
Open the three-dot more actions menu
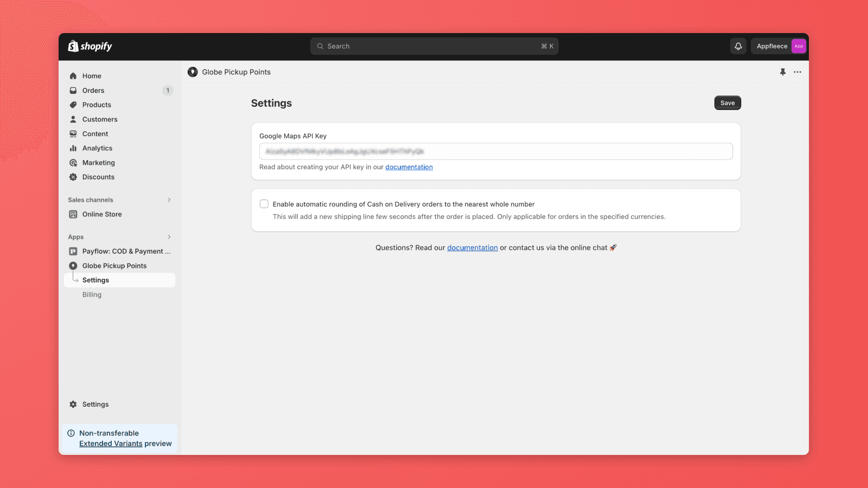click(797, 72)
